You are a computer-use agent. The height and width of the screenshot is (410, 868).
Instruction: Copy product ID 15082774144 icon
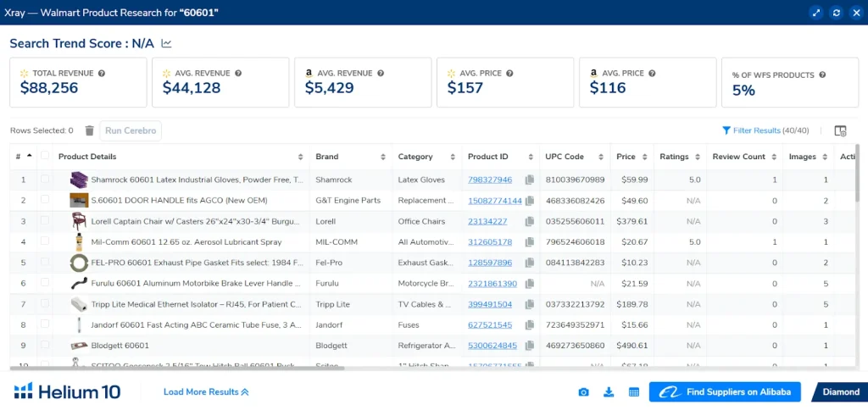(x=530, y=200)
